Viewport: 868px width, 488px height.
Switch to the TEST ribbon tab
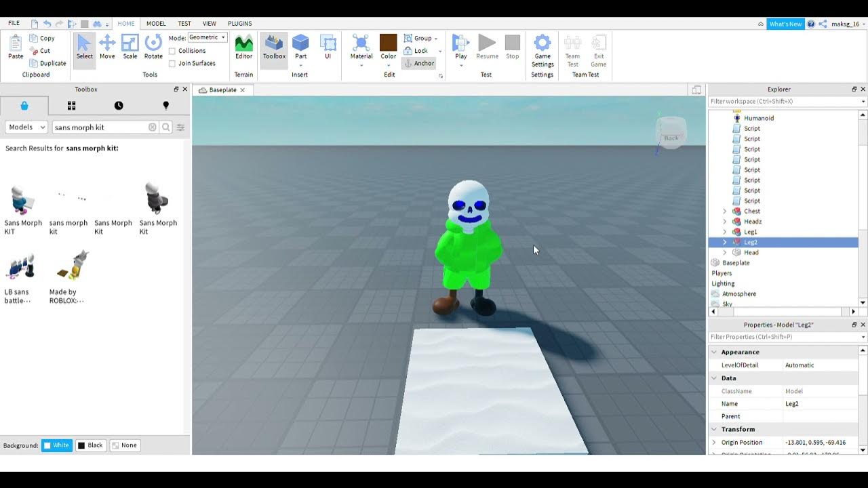[184, 24]
